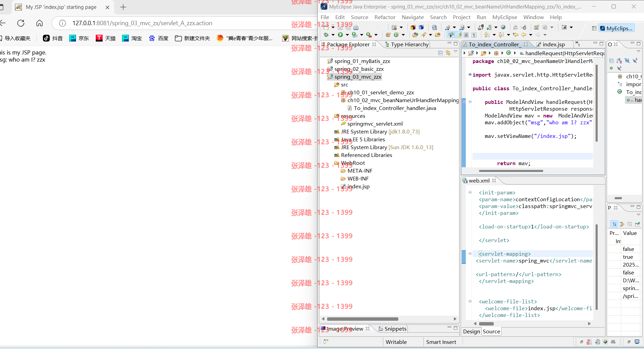Go to browser home page

(x=40, y=23)
